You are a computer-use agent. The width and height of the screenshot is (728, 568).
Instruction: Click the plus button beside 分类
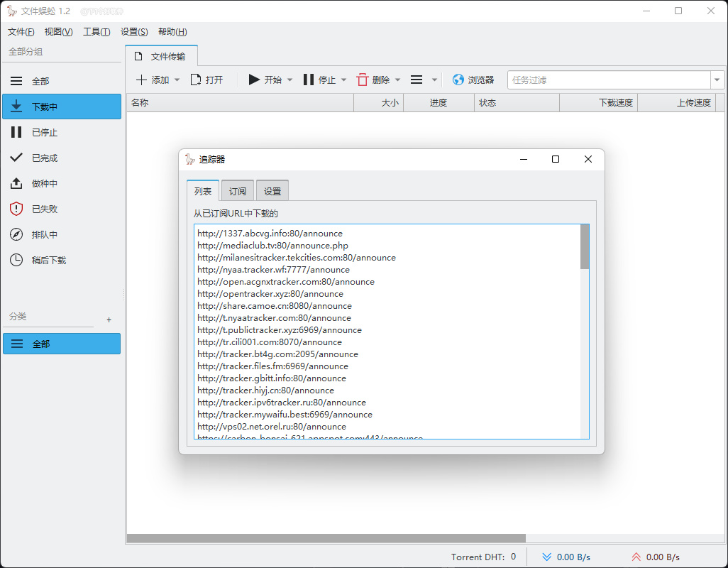pyautogui.click(x=109, y=320)
